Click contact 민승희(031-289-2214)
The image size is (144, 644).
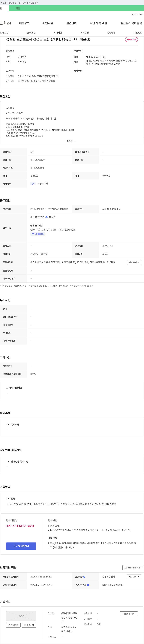(41, 585)
